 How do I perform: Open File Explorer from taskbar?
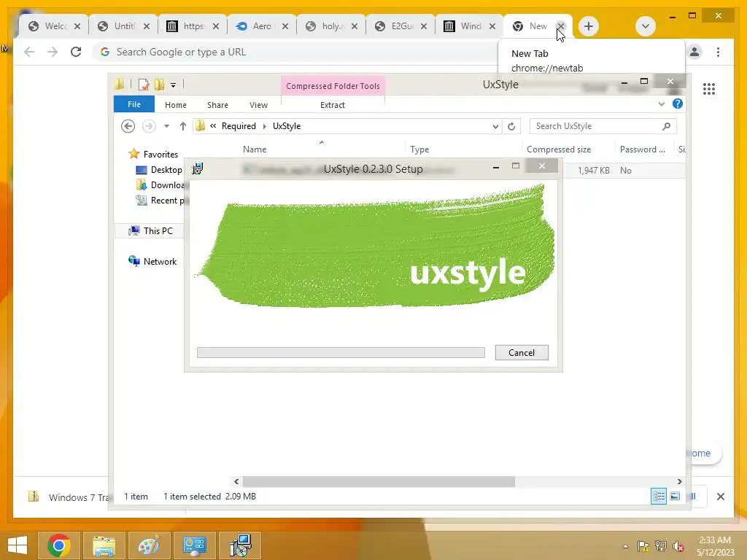104,545
